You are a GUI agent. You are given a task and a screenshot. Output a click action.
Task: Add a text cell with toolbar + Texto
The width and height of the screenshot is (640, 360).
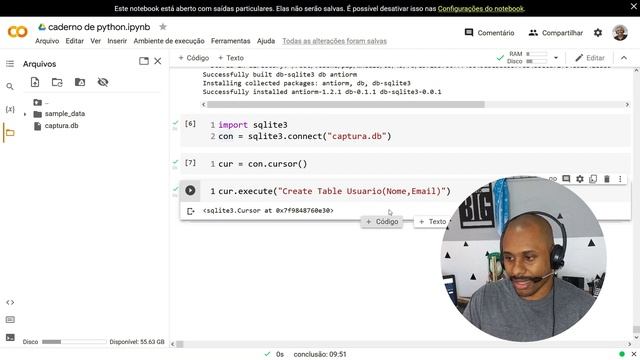(x=231, y=58)
